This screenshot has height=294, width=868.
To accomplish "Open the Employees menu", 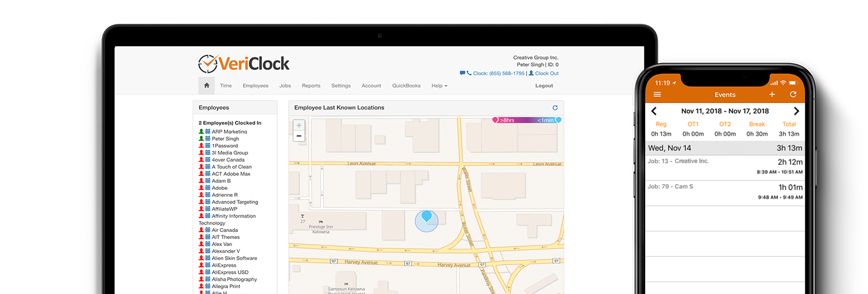I will tap(255, 86).
